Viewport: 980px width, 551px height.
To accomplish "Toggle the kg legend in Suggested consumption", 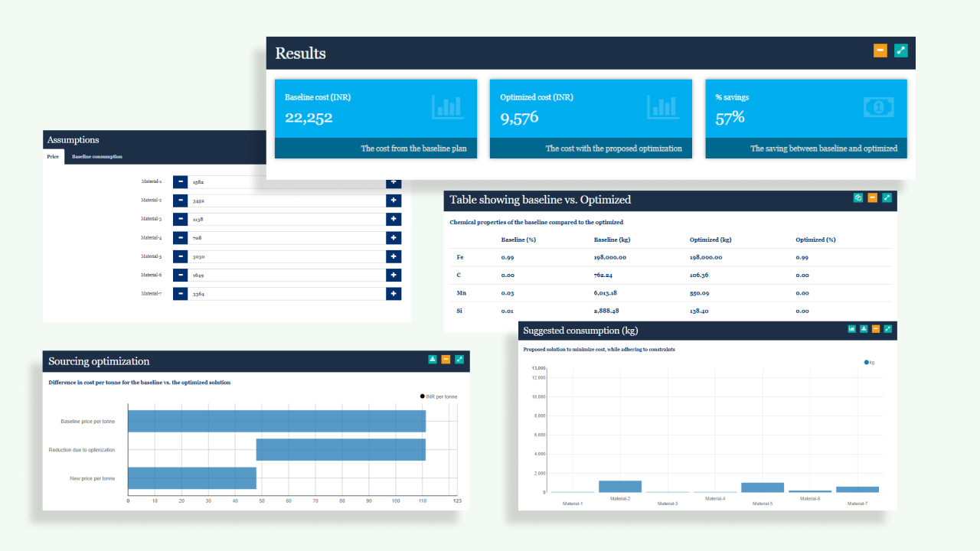I will tap(869, 362).
